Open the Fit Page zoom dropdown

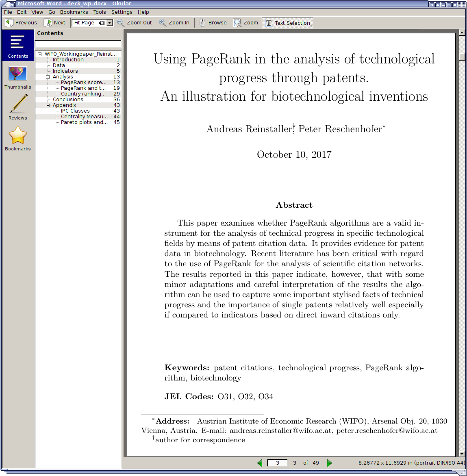point(110,23)
